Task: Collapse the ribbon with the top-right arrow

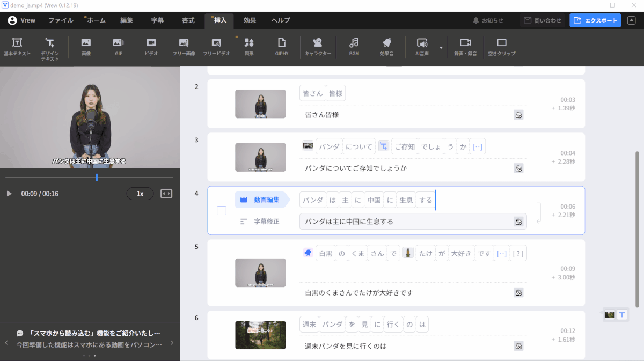Action: point(632,20)
